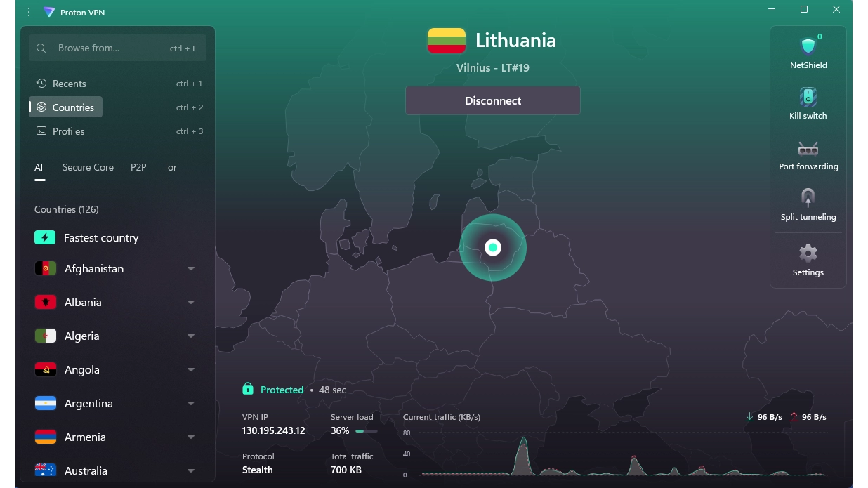Viewport: 868px width, 488px height.
Task: Expand the Albania server list
Action: tap(191, 303)
